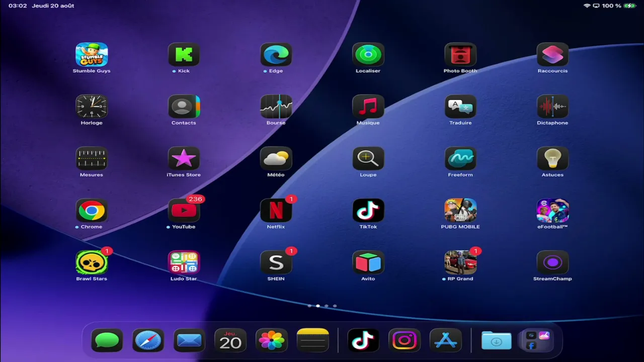The width and height of the screenshot is (644, 362).
Task: Open Photos from the dock
Action: click(272, 341)
